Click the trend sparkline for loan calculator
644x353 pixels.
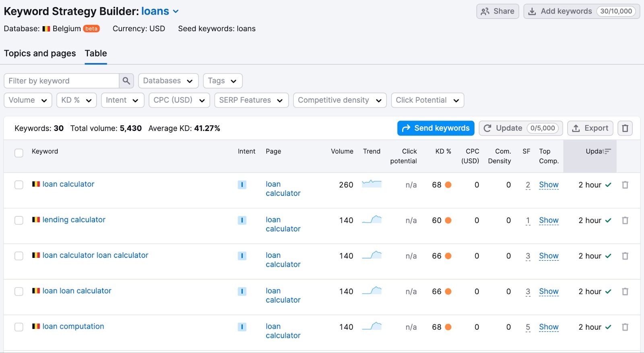(x=372, y=184)
